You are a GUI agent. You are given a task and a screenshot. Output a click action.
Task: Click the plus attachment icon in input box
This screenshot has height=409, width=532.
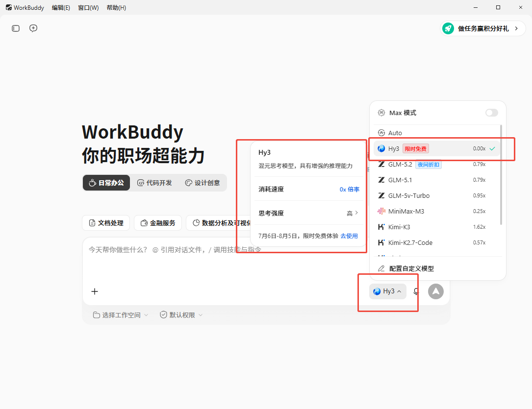pos(95,291)
